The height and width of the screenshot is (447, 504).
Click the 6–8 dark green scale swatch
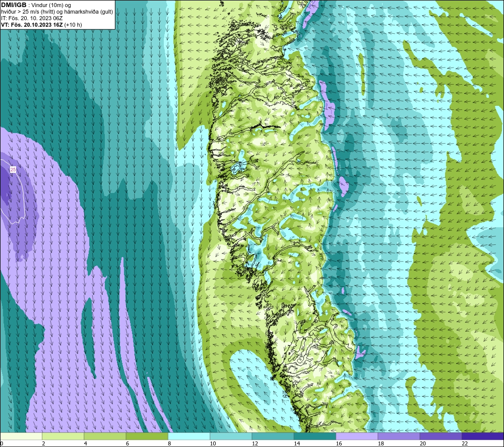pyautogui.click(x=147, y=436)
